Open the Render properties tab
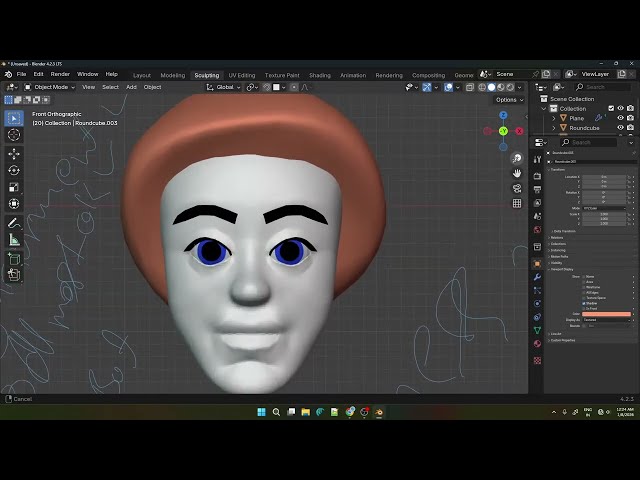 coord(537,176)
